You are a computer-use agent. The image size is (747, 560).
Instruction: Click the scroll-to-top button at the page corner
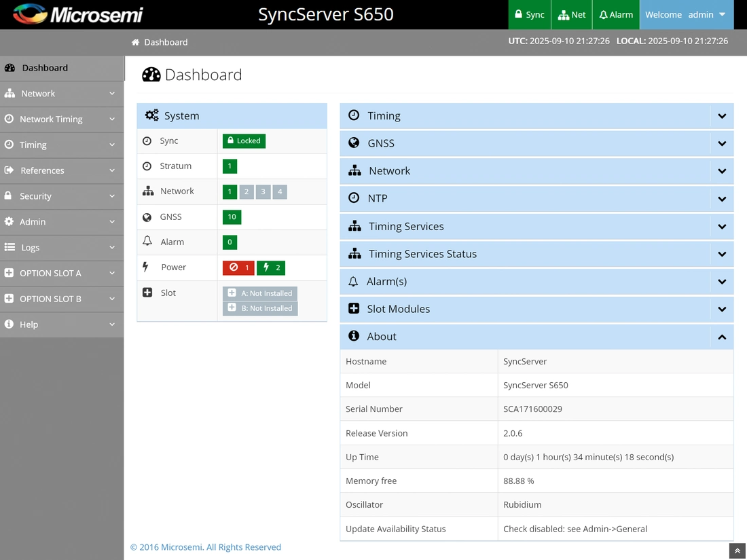737,551
